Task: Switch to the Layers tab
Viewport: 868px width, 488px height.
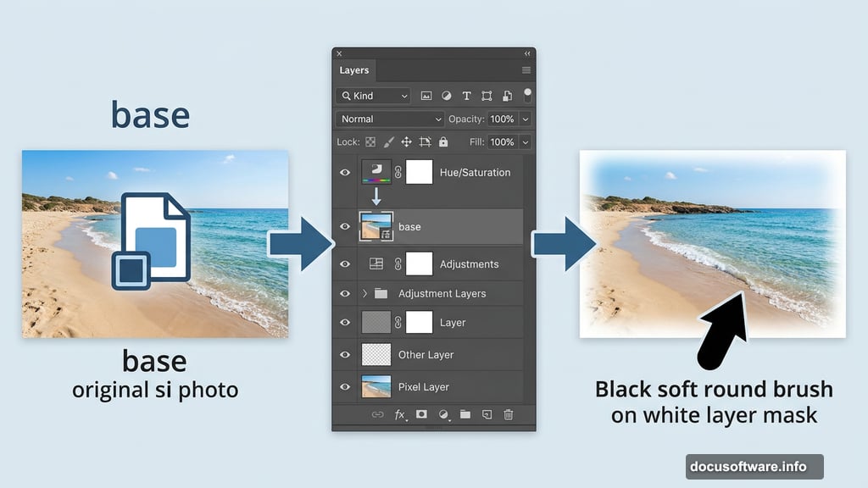Action: point(354,70)
